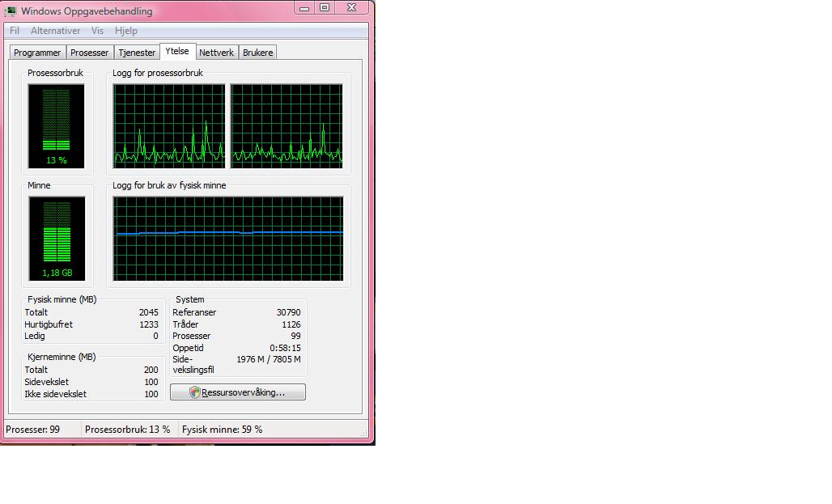
Task: Click the Task Manager title bar icon
Action: pyautogui.click(x=11, y=11)
